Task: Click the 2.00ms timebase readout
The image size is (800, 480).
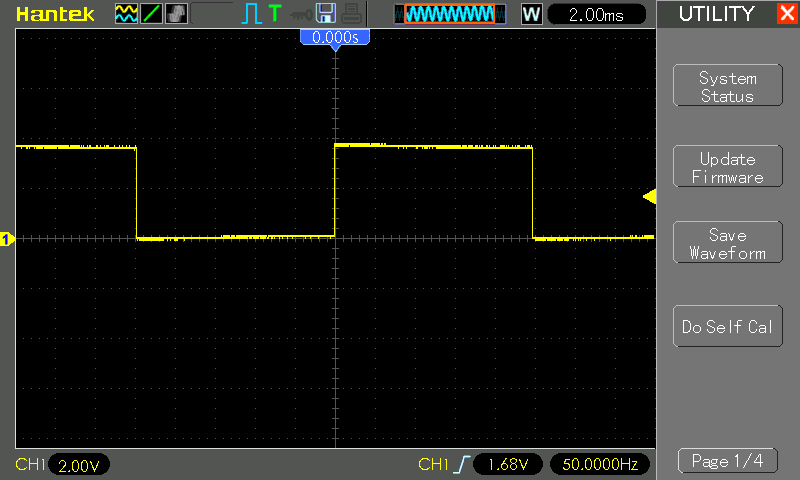Action: coord(597,14)
